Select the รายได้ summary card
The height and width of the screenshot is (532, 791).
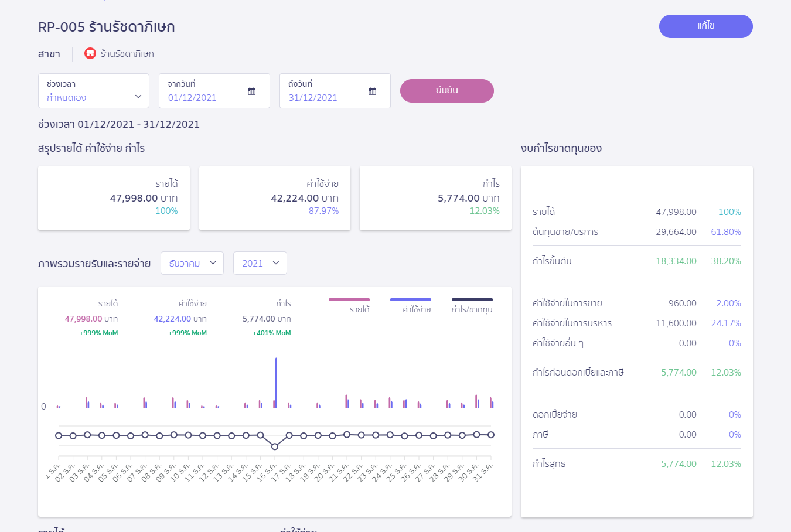tap(114, 198)
